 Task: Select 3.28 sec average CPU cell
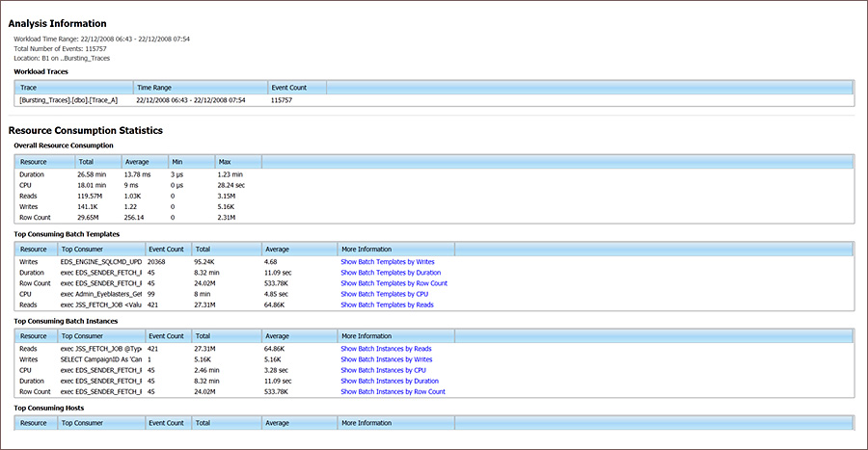[x=276, y=370]
